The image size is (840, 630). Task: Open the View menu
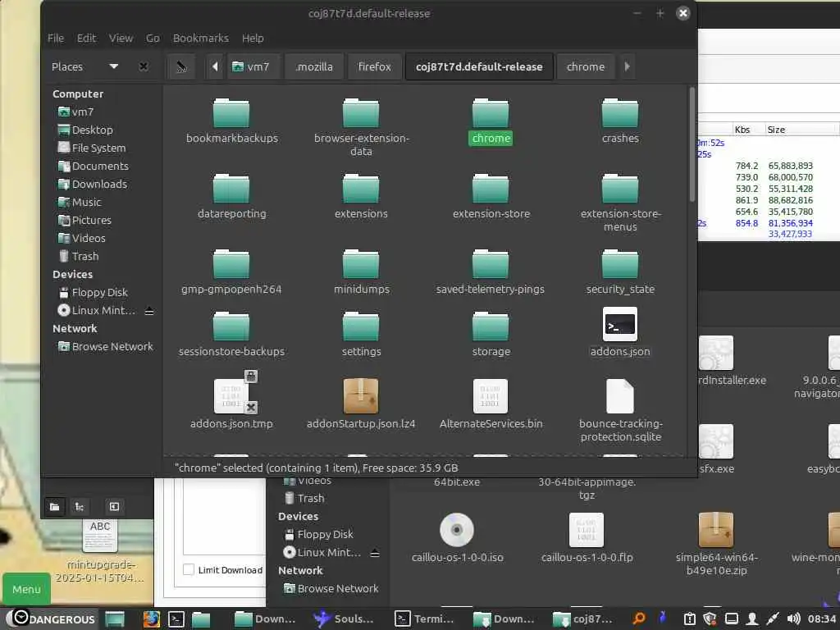click(121, 38)
